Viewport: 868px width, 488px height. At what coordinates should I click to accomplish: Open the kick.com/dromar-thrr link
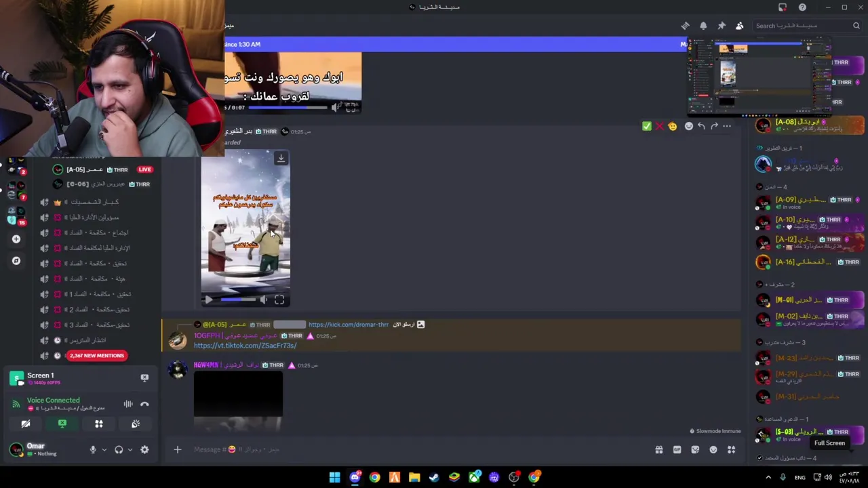point(349,325)
